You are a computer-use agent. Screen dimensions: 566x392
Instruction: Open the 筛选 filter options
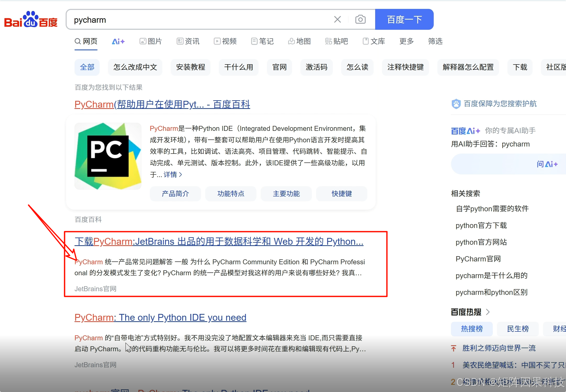[x=435, y=41]
